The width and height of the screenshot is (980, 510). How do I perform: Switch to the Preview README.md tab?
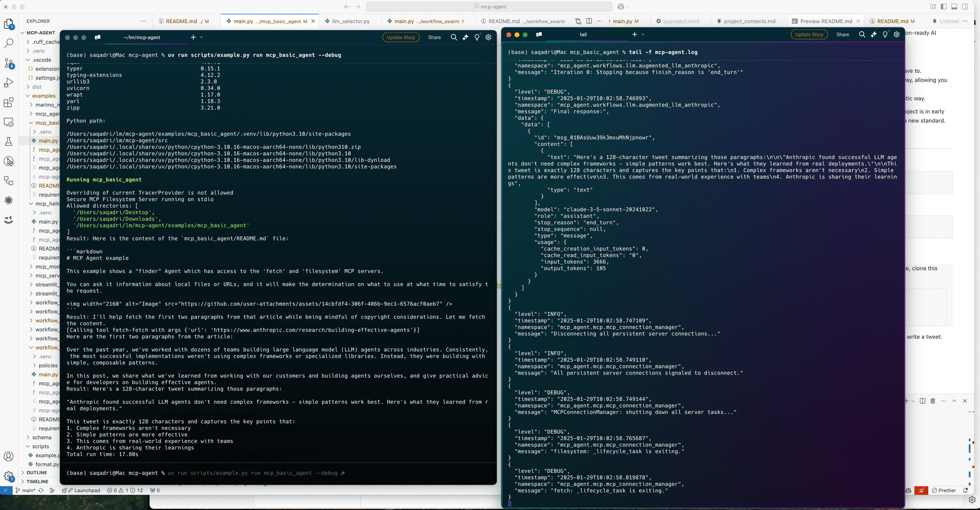826,21
